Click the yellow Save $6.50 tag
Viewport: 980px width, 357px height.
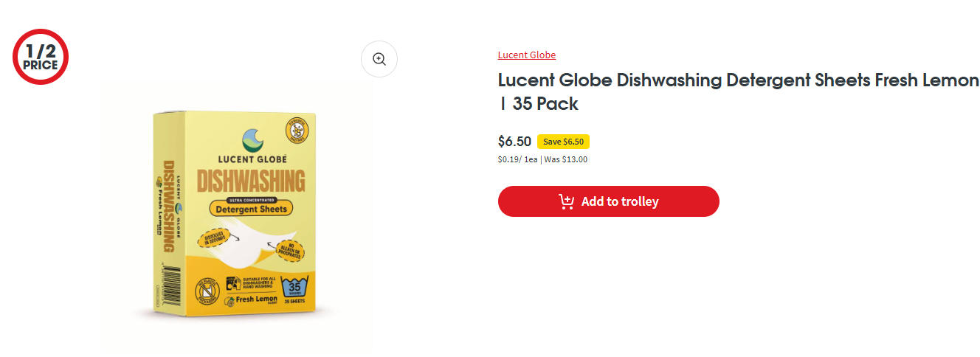[x=563, y=142]
